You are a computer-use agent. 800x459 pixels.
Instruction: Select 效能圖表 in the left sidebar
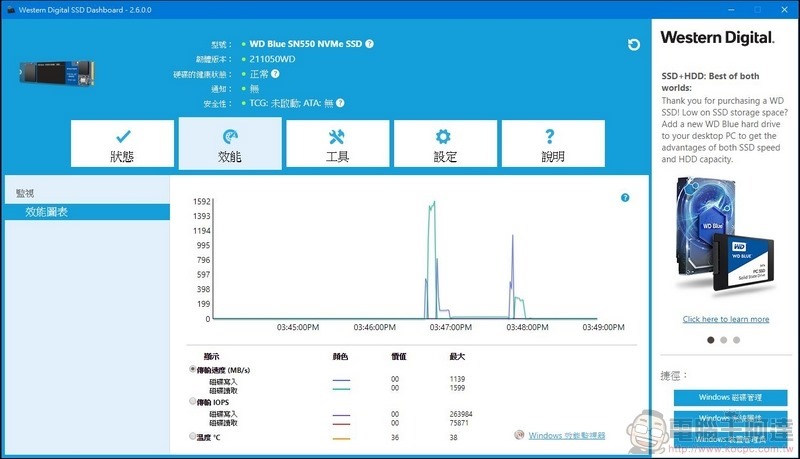(x=87, y=212)
